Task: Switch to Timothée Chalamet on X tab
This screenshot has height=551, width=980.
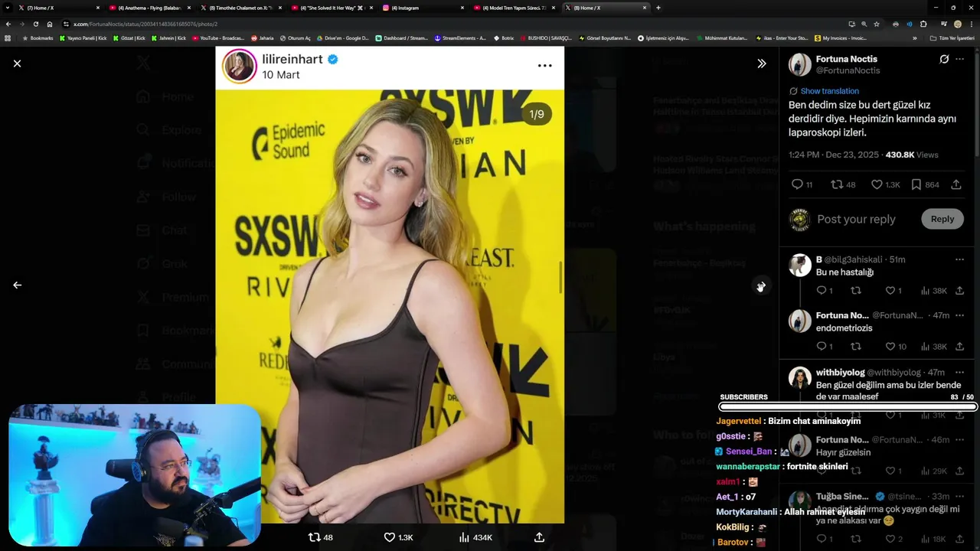Action: pos(241,8)
